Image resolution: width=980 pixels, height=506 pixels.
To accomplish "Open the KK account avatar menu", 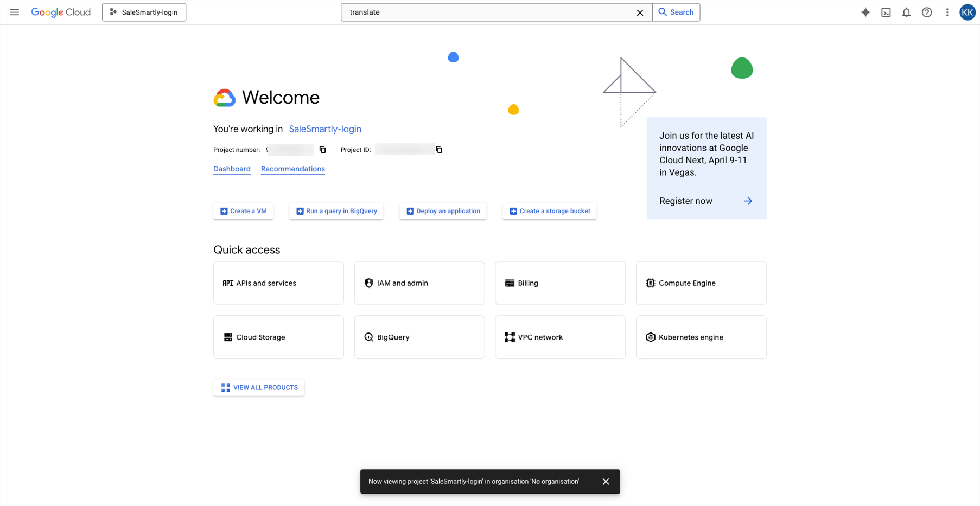I will pyautogui.click(x=967, y=12).
